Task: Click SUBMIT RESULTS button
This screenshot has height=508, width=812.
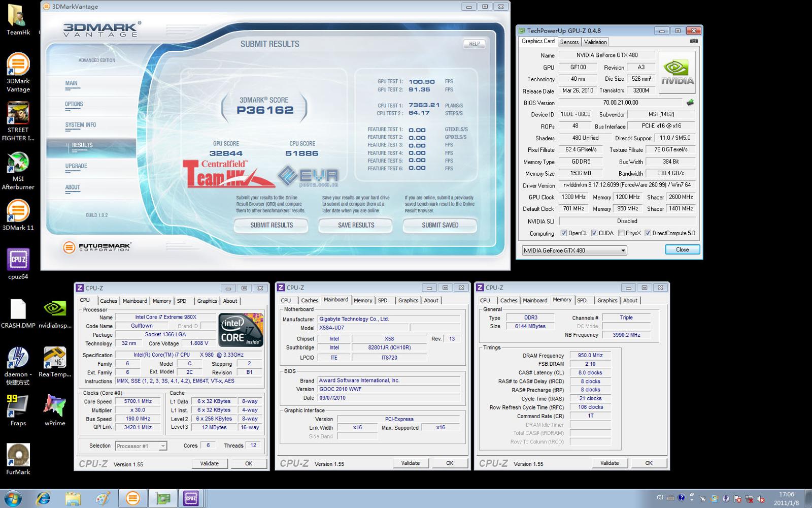Action: click(x=271, y=226)
